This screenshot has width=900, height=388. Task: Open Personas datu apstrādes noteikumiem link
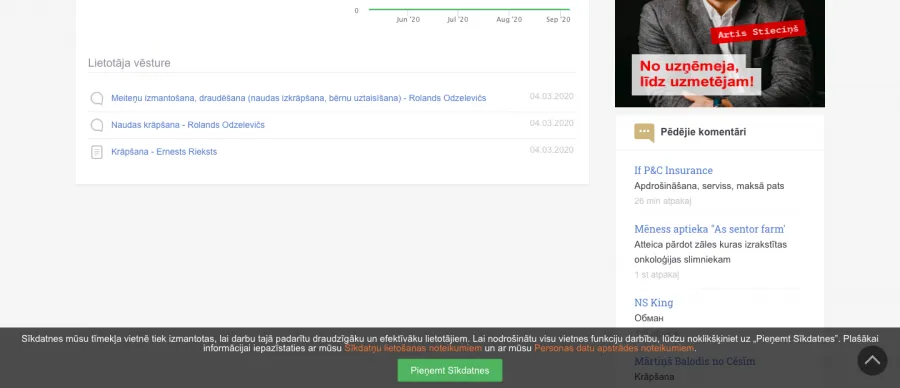coord(614,348)
